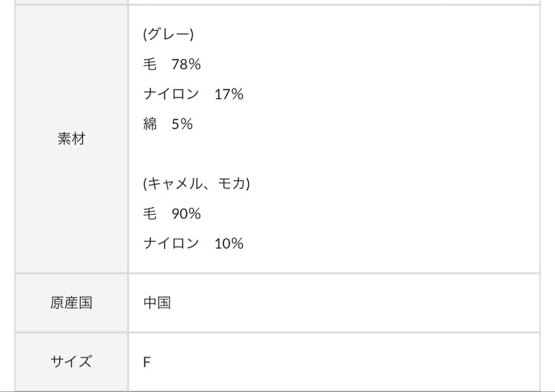Image resolution: width=555 pixels, height=392 pixels.
Task: Click 毛 in the グレー composition
Action: 150,64
